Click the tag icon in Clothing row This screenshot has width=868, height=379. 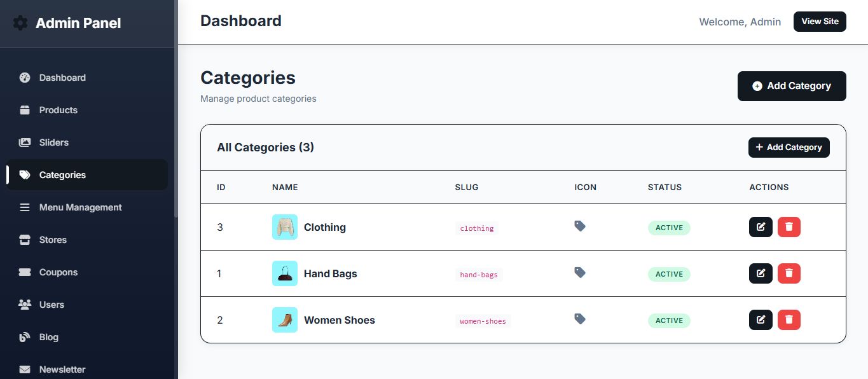click(580, 226)
